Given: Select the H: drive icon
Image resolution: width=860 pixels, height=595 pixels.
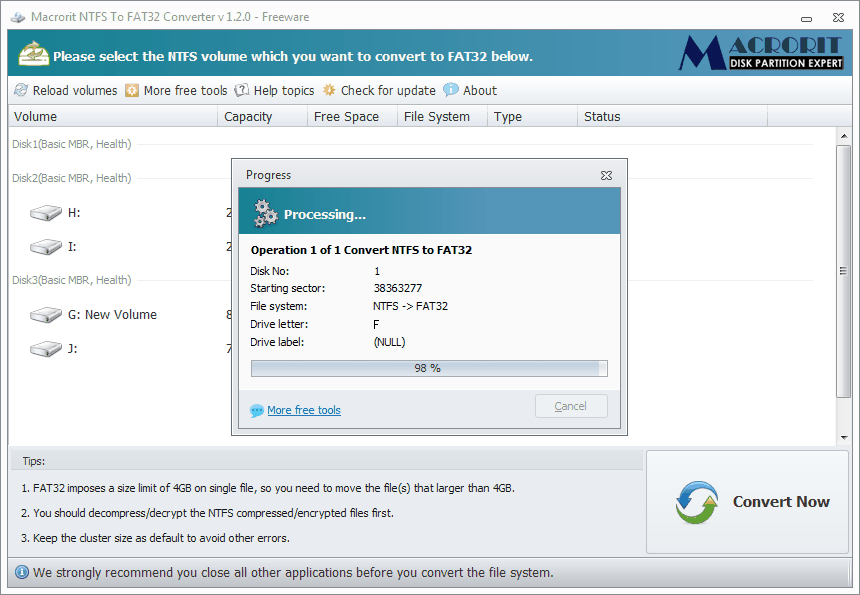Looking at the screenshot, I should click(x=46, y=213).
